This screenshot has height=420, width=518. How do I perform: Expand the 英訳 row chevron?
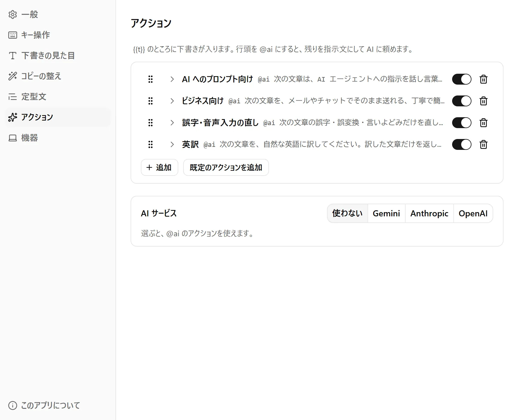coord(172,144)
